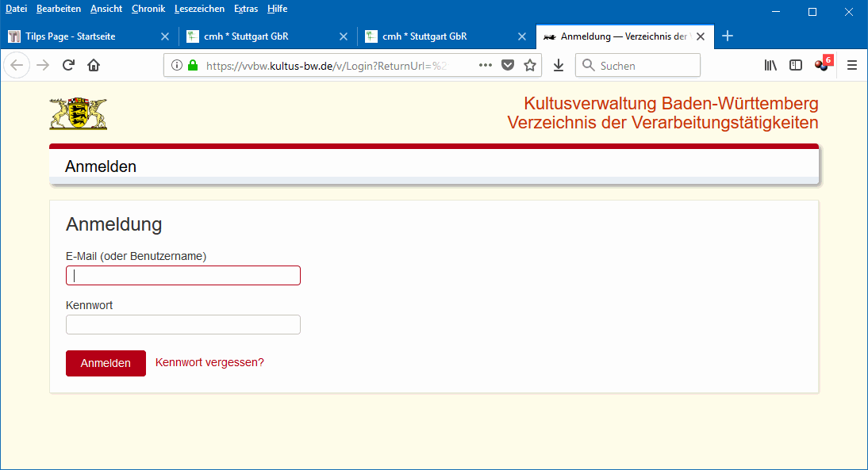Reload the current page

click(x=68, y=66)
